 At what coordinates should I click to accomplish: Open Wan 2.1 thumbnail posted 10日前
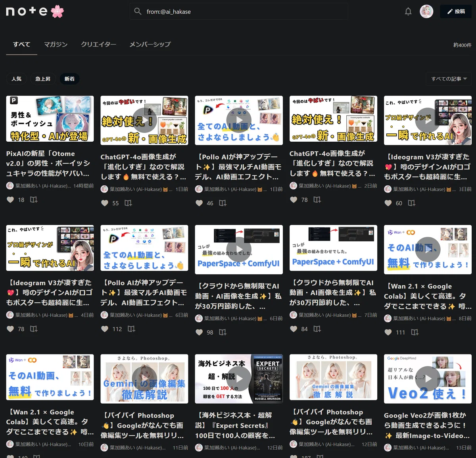coord(50,377)
